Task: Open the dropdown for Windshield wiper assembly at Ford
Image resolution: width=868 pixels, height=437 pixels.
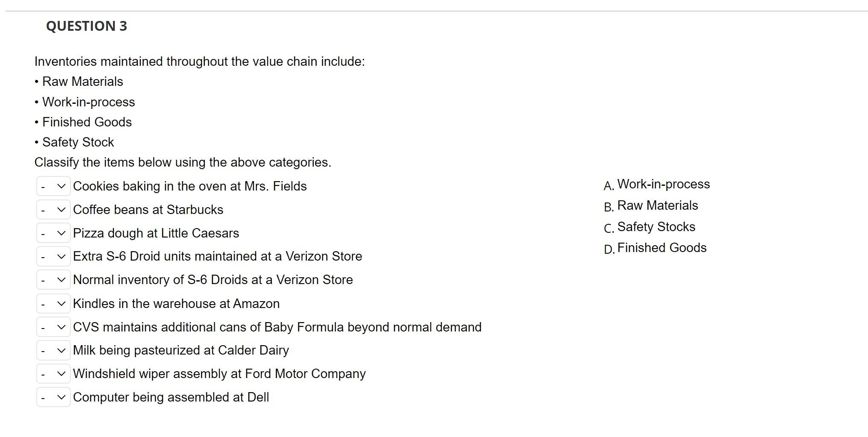Action: coord(52,373)
